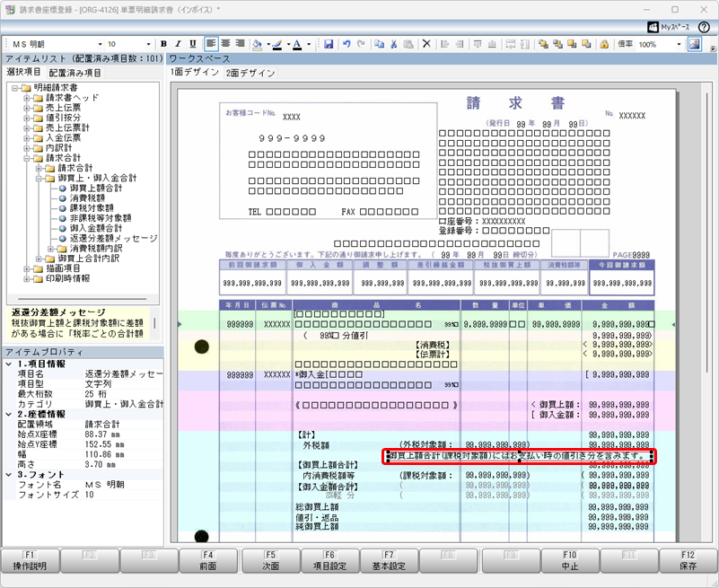The image size is (719, 588).
Task: Switch to the 配置済み項目 tab
Action: coord(75,73)
